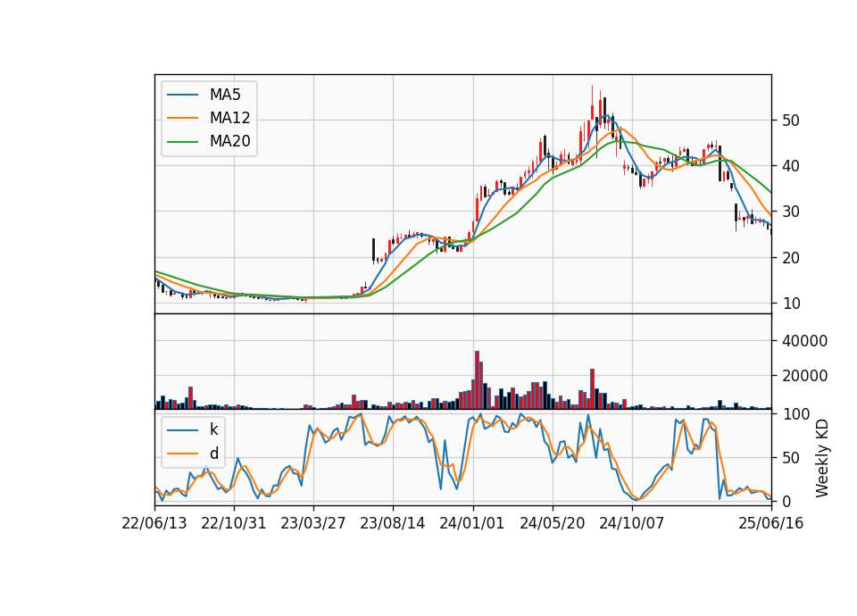Click the k legend label in KD panel

[x=213, y=429]
